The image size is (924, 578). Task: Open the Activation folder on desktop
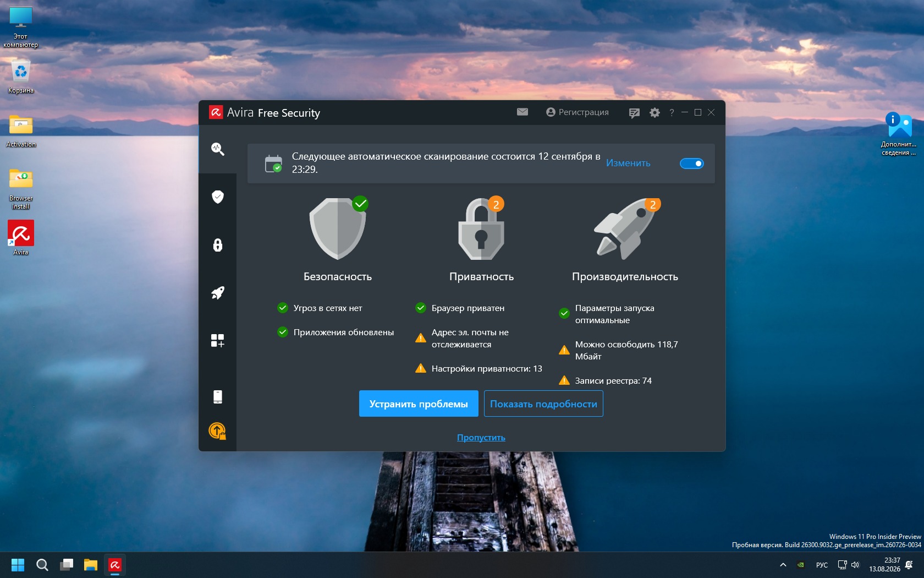[x=21, y=131]
